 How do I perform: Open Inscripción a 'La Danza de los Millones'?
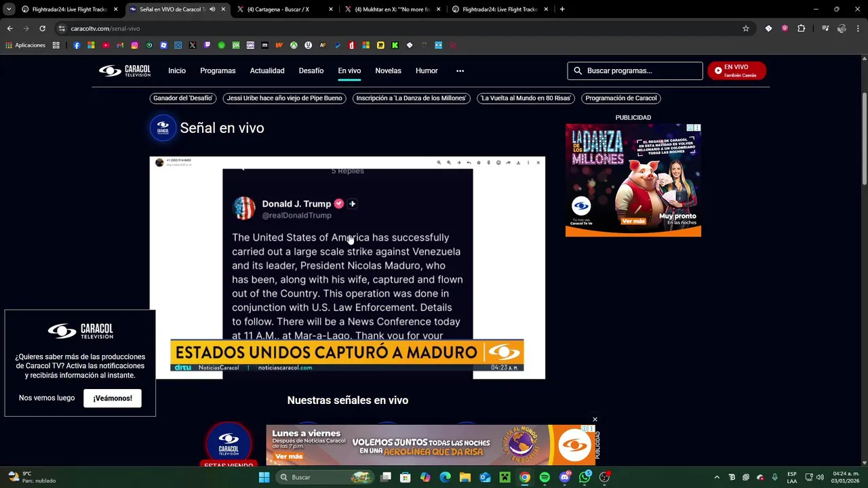pos(412,98)
